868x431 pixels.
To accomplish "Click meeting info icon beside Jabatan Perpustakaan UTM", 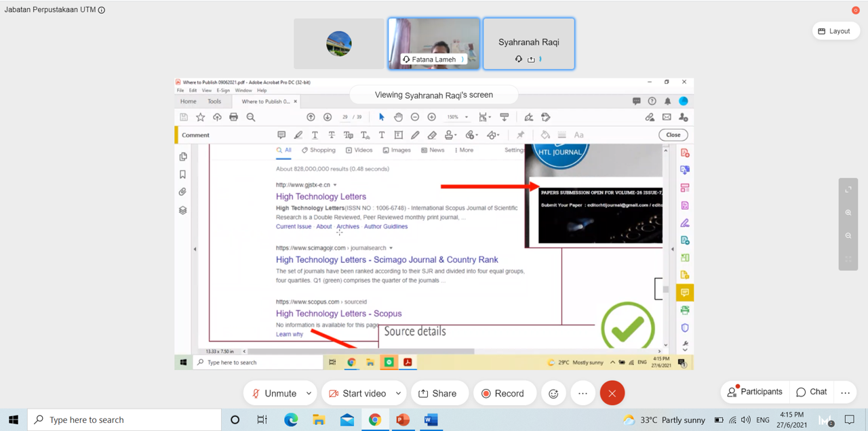I will pos(102,10).
